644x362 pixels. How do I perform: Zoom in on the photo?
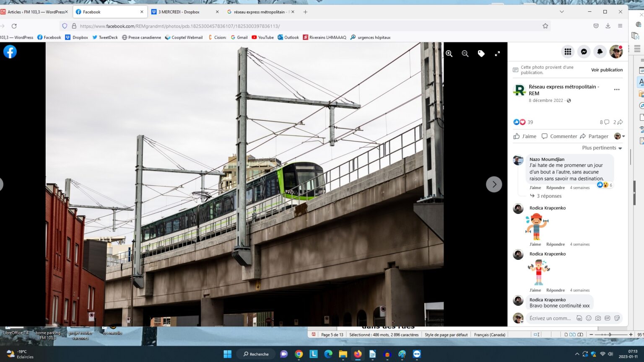pyautogui.click(x=449, y=54)
